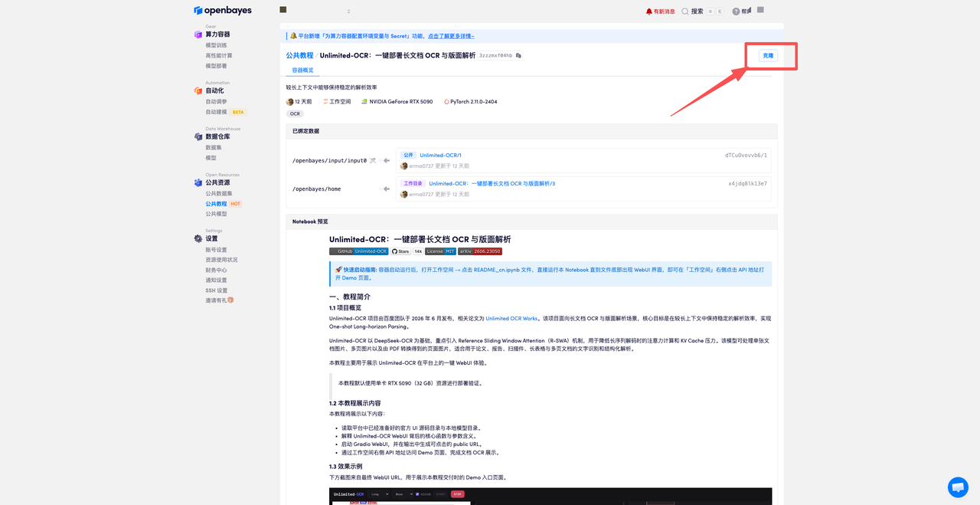Image resolution: width=980 pixels, height=505 pixels.
Task: Click the 公开 label tag
Action: 408,156
